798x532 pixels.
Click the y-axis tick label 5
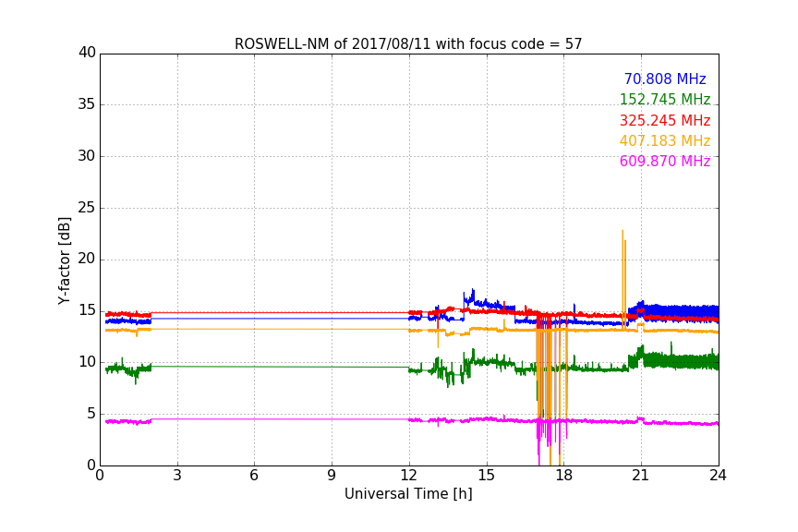(x=91, y=414)
